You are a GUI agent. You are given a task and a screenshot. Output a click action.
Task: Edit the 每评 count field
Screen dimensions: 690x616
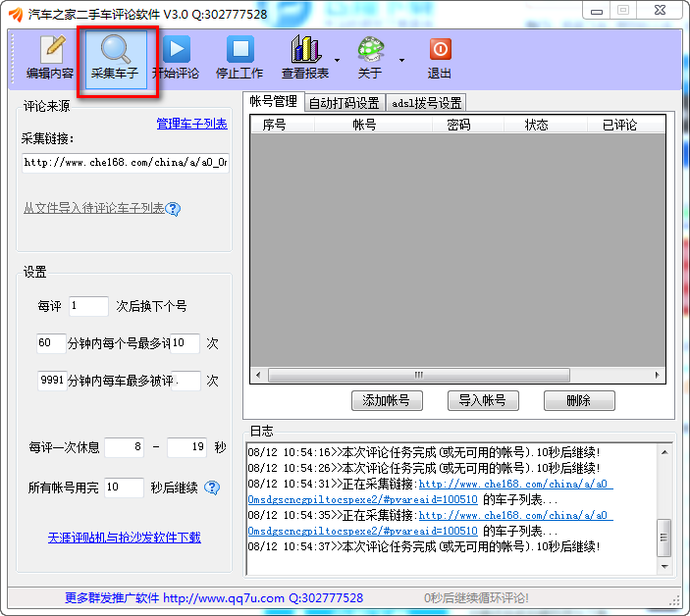(x=88, y=306)
